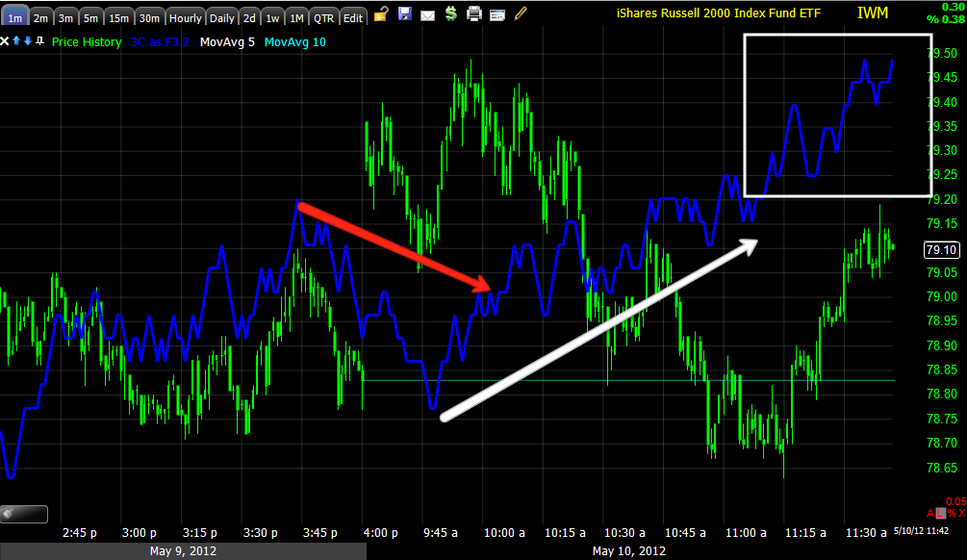Image resolution: width=967 pixels, height=560 pixels.
Task: Switch to the QTR timeframe tab
Action: point(323,17)
